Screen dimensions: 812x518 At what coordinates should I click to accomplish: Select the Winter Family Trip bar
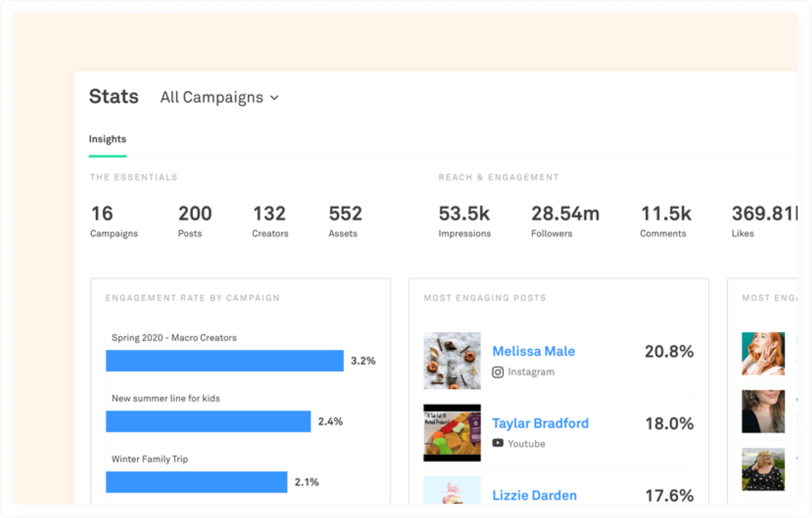tap(196, 482)
